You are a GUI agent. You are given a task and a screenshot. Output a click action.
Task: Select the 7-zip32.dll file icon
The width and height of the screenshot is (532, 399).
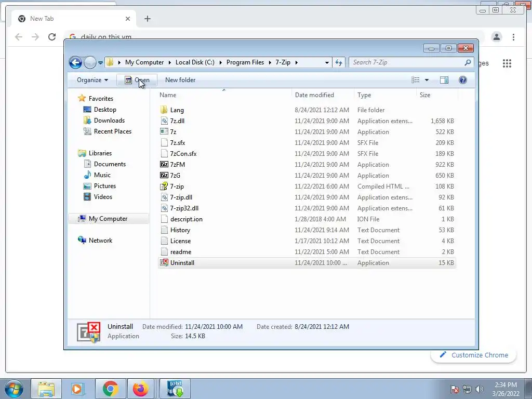click(x=164, y=208)
